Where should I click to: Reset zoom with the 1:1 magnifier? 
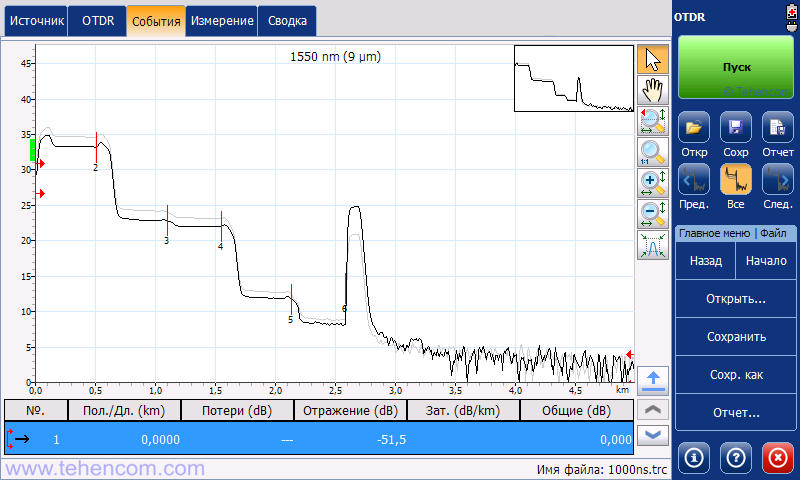click(653, 152)
